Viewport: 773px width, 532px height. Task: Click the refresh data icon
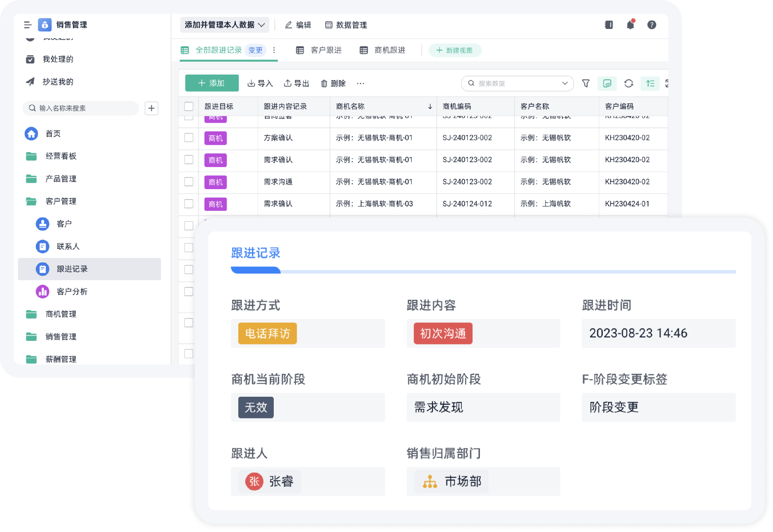pos(628,83)
